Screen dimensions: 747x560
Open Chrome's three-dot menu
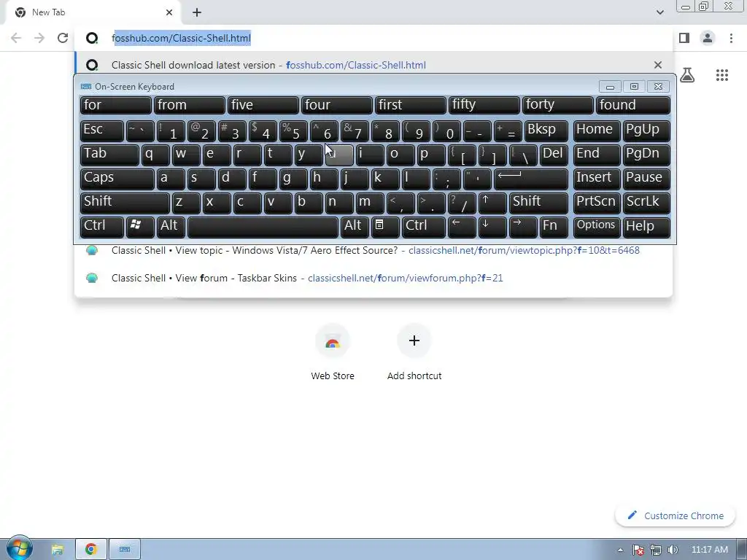pos(731,38)
